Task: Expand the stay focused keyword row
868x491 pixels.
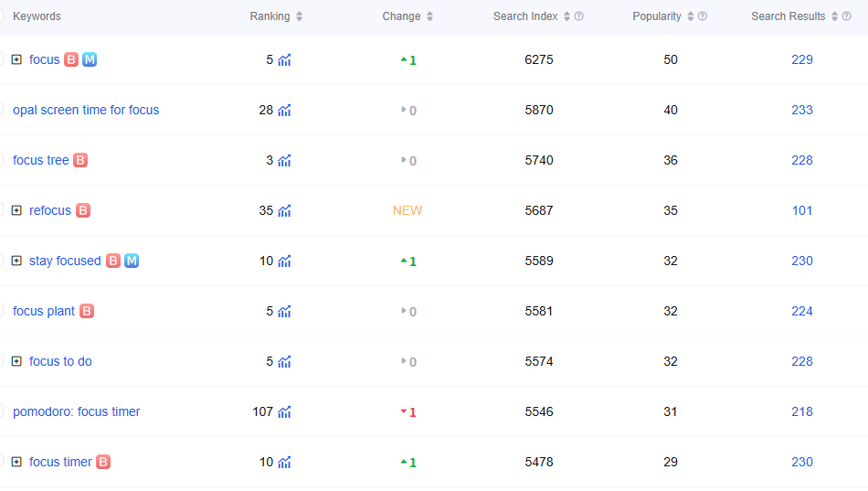Action: (16, 261)
